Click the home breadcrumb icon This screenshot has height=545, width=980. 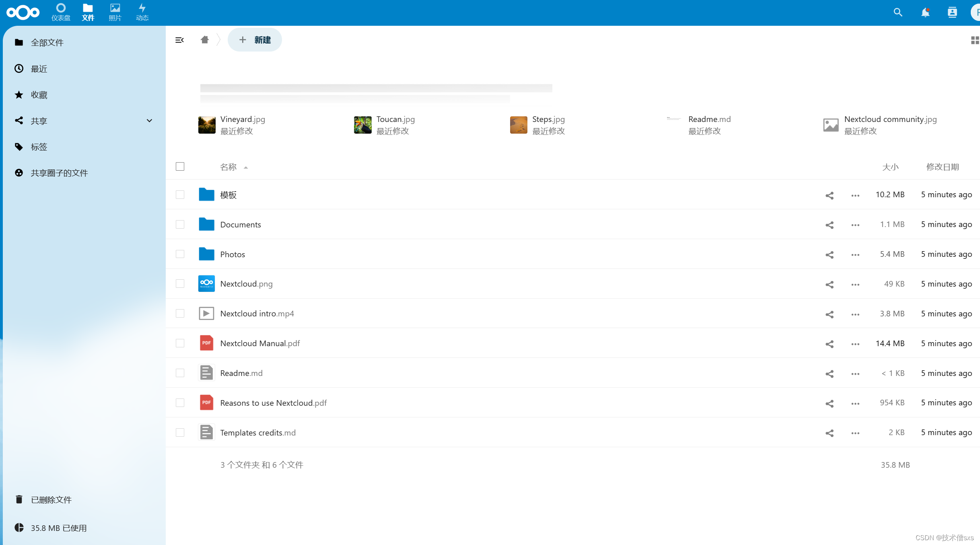tap(204, 40)
